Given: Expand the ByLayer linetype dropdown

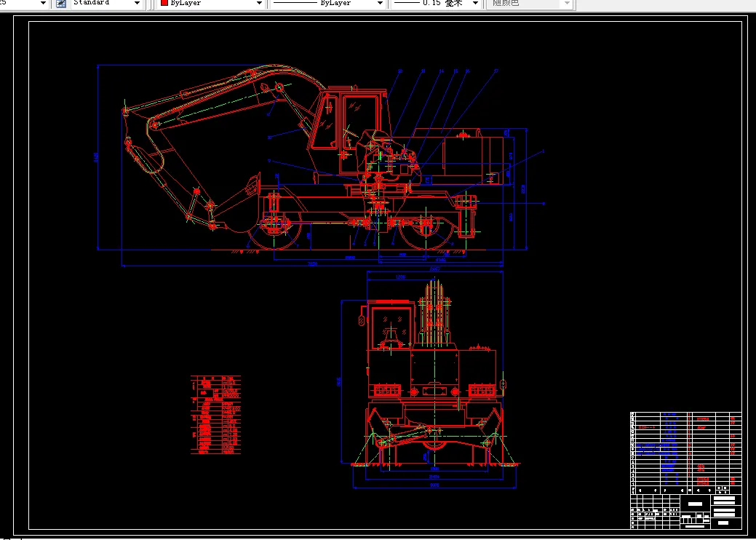Looking at the screenshot, I should point(327,4).
